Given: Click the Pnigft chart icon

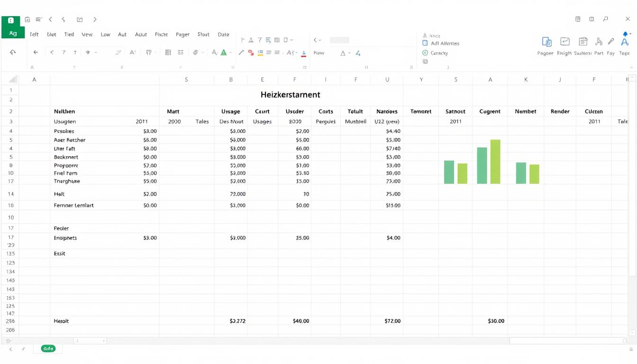Looking at the screenshot, I should (x=564, y=41).
